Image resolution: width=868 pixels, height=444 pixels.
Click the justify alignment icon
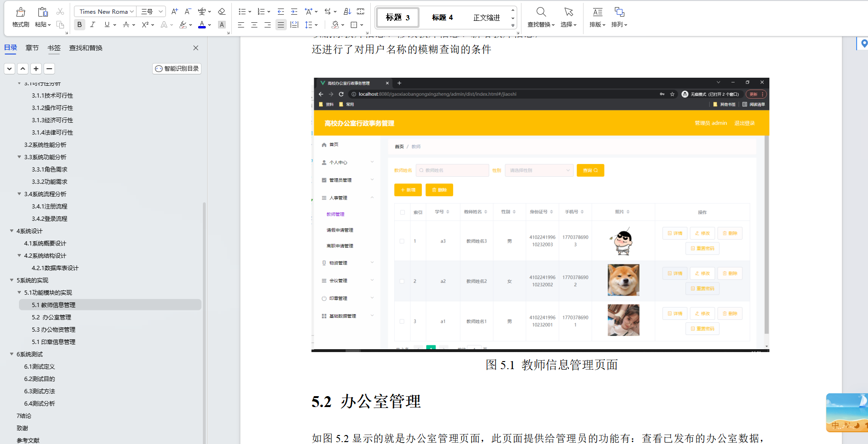point(281,25)
